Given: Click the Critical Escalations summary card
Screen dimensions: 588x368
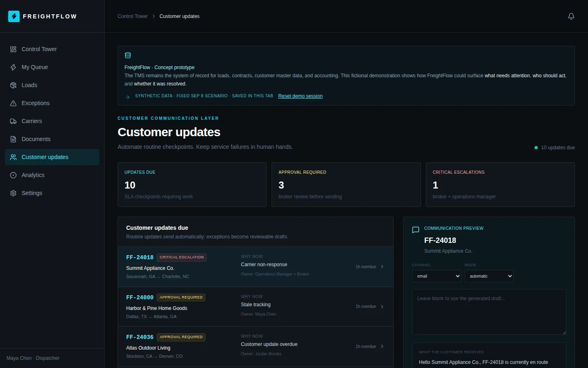Looking at the screenshot, I should [x=500, y=184].
